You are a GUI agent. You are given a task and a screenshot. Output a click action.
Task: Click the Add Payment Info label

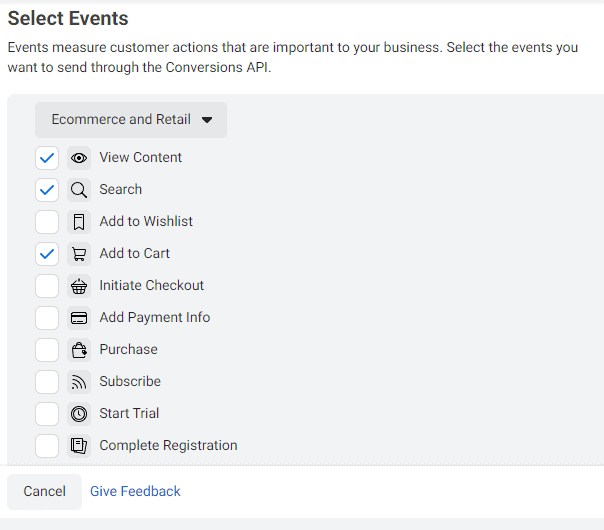[x=155, y=317]
